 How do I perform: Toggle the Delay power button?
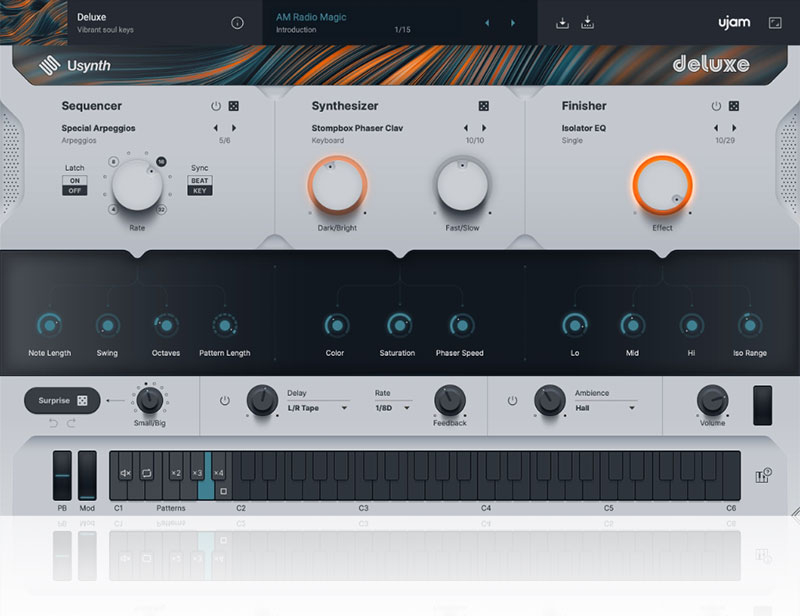[x=224, y=401]
